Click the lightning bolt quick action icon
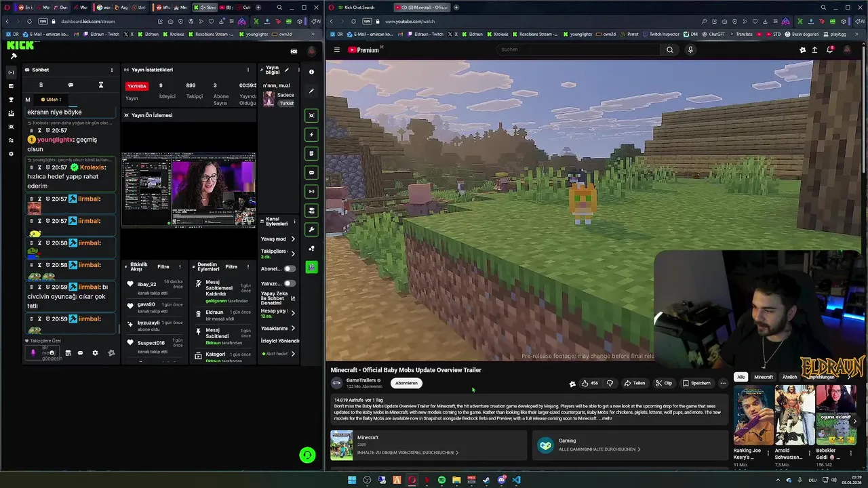Image resolution: width=868 pixels, height=488 pixels. [311, 134]
